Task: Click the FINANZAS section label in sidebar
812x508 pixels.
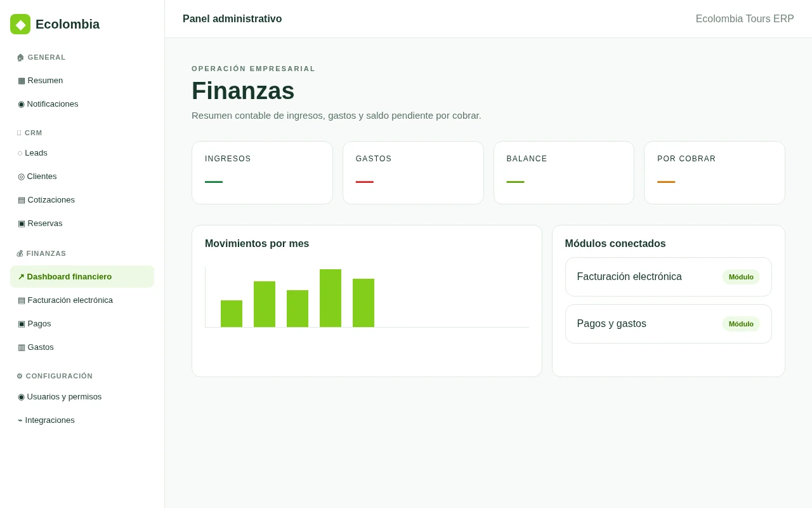Action: tap(41, 253)
